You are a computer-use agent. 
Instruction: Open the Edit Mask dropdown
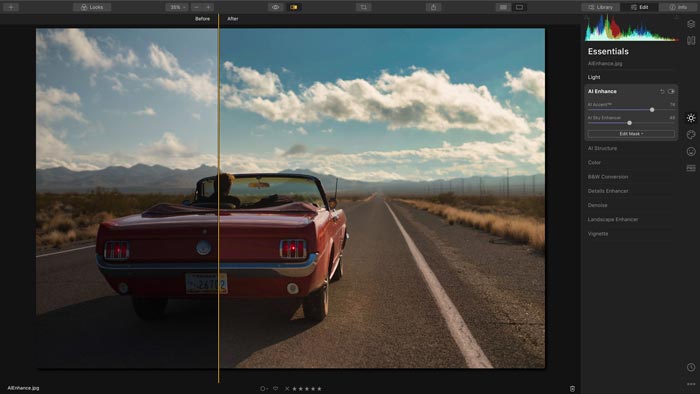[x=631, y=134]
